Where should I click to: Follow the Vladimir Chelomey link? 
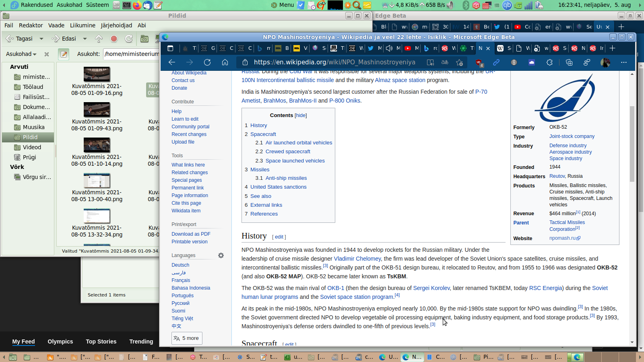(357, 259)
